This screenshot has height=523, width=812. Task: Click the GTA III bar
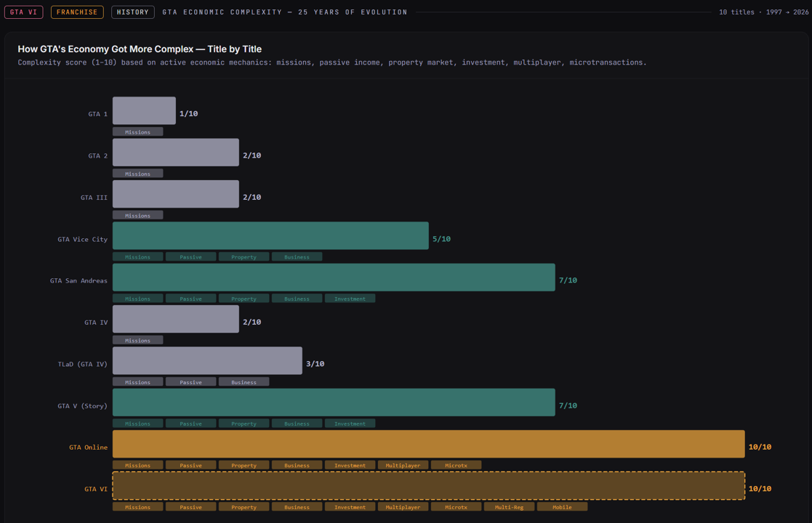pos(175,194)
